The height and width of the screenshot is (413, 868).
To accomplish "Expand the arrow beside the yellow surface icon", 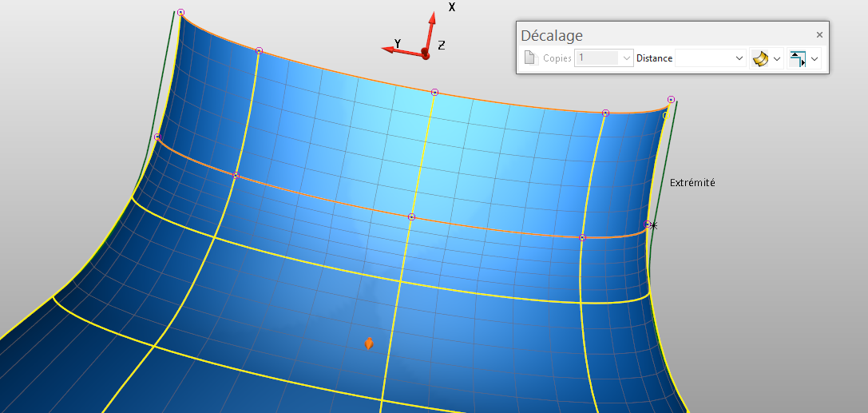I will point(777,59).
